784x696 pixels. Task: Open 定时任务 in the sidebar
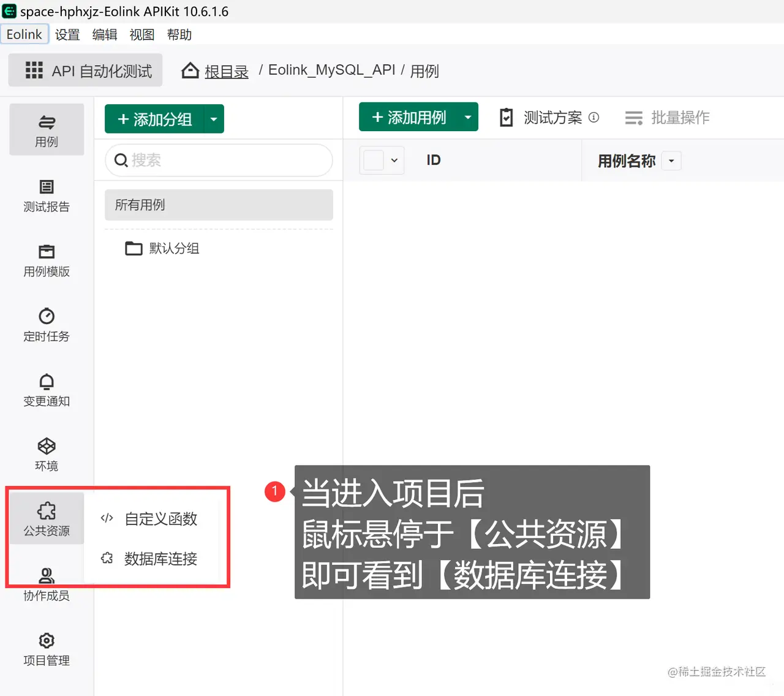click(x=47, y=325)
